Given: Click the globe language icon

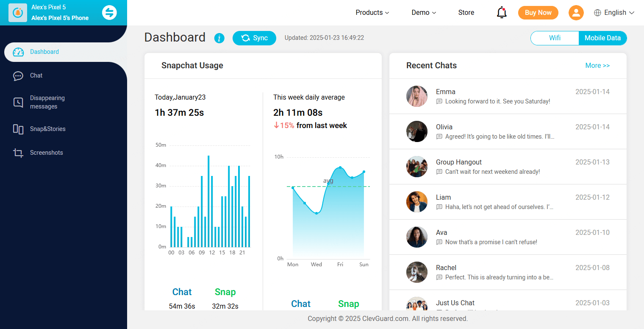Looking at the screenshot, I should coord(597,13).
